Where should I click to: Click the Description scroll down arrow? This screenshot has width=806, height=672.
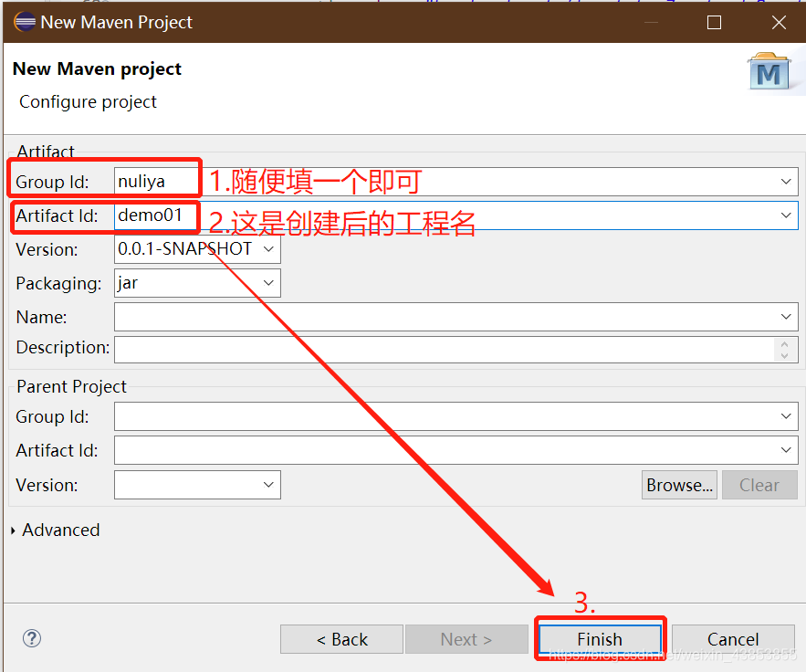[x=784, y=356]
